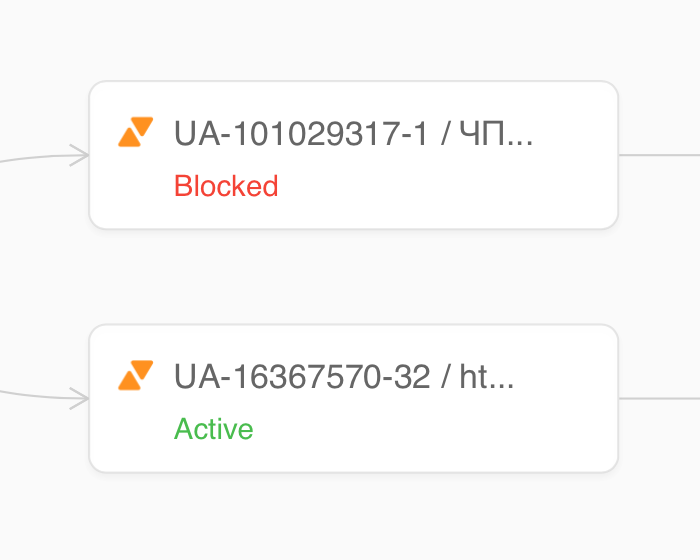The width and height of the screenshot is (700, 560).
Task: Select the Active property card body
Action: click(354, 398)
